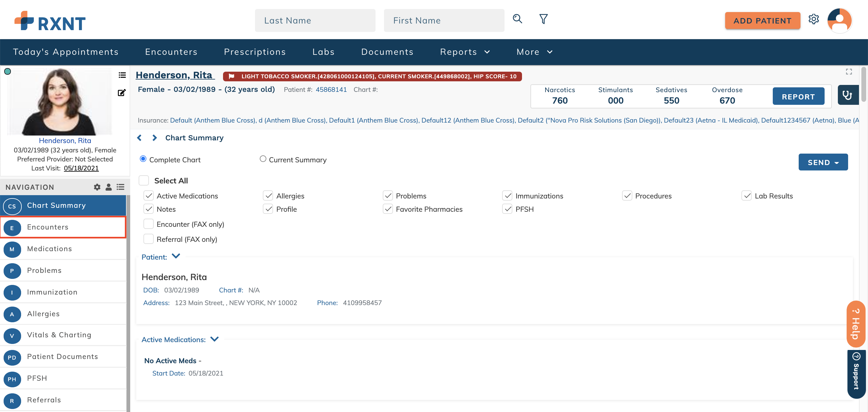Click the fullscreen expand icon
The width and height of the screenshot is (868, 412).
(848, 72)
